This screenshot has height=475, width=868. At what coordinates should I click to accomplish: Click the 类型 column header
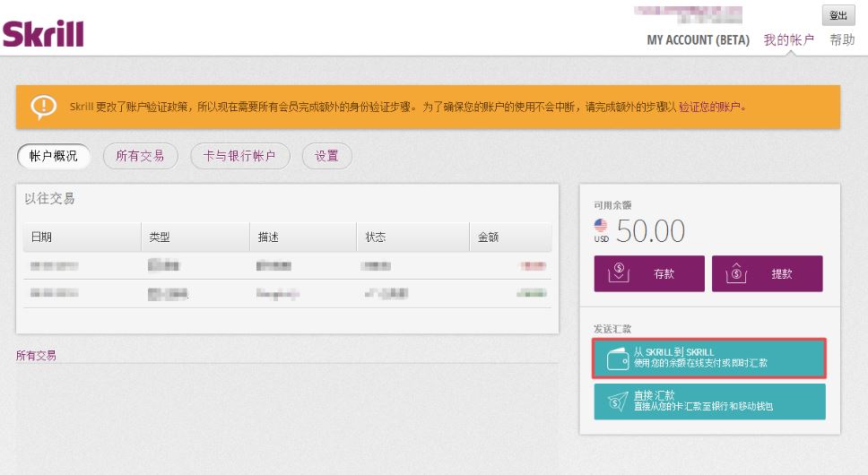point(195,237)
